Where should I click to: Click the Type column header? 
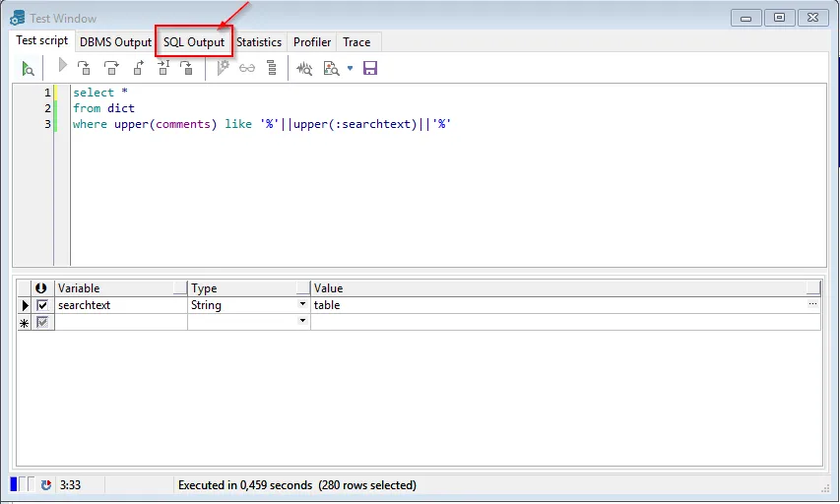pyautogui.click(x=249, y=288)
